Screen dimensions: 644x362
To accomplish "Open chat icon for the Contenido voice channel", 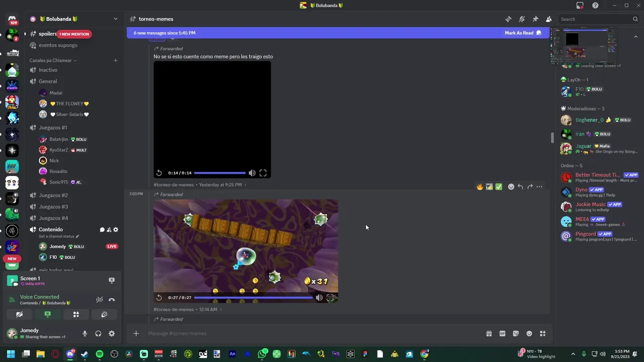I will [x=102, y=230].
